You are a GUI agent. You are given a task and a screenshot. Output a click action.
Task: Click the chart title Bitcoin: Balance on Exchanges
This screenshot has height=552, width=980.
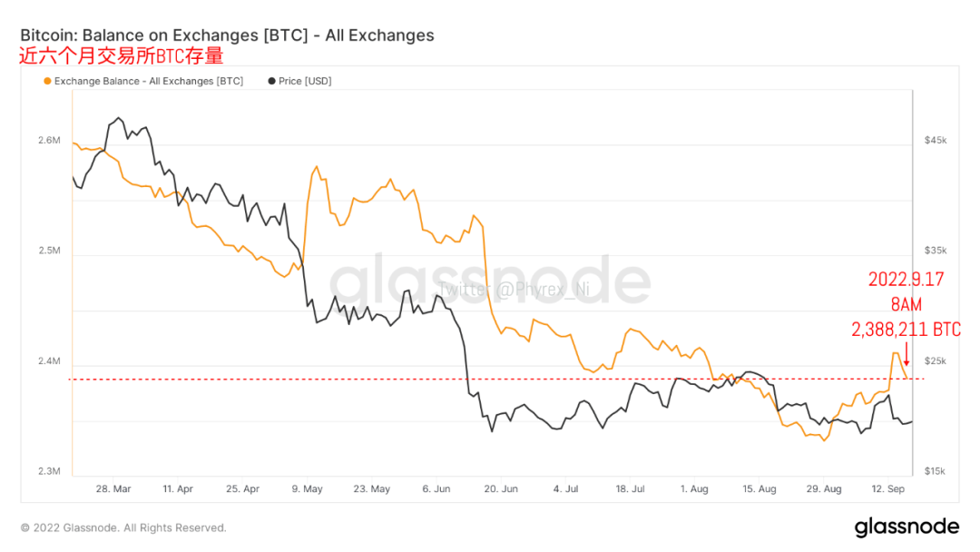(227, 35)
